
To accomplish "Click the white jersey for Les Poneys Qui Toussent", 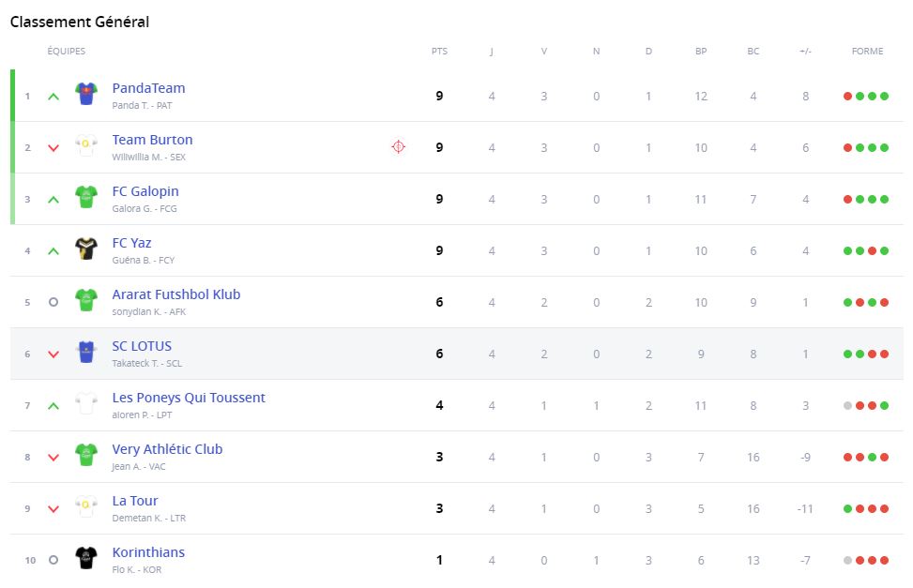I will point(86,404).
